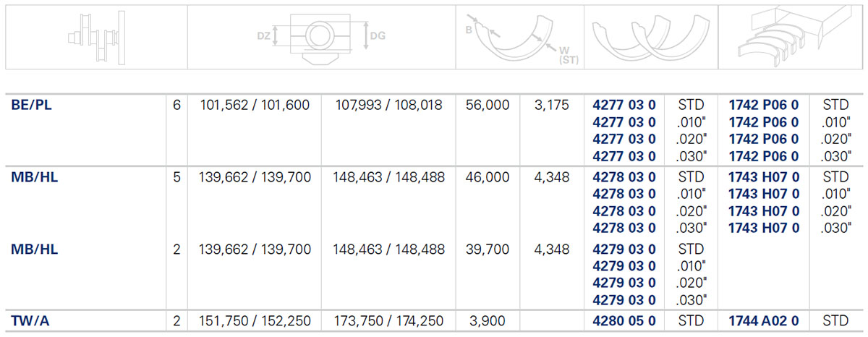This screenshot has height=337, width=868.
Task: Click wall thickness value 3,175
Action: coord(551,105)
